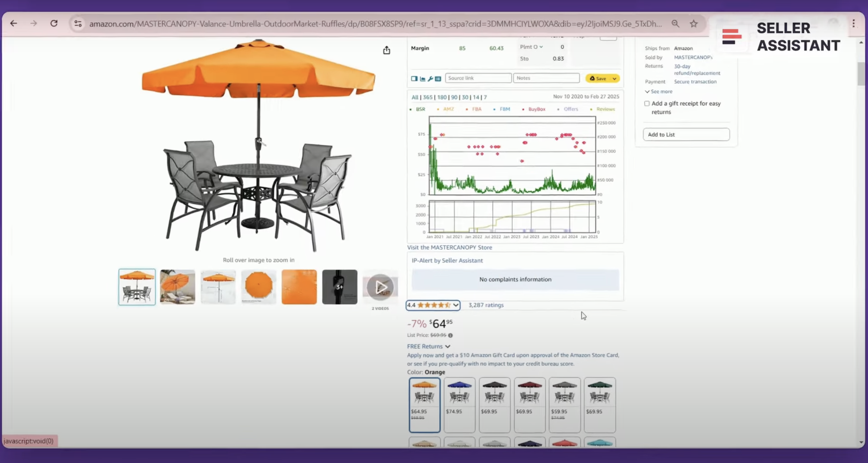Expand the Save button dropdown arrow
The width and height of the screenshot is (868, 463).
(614, 79)
